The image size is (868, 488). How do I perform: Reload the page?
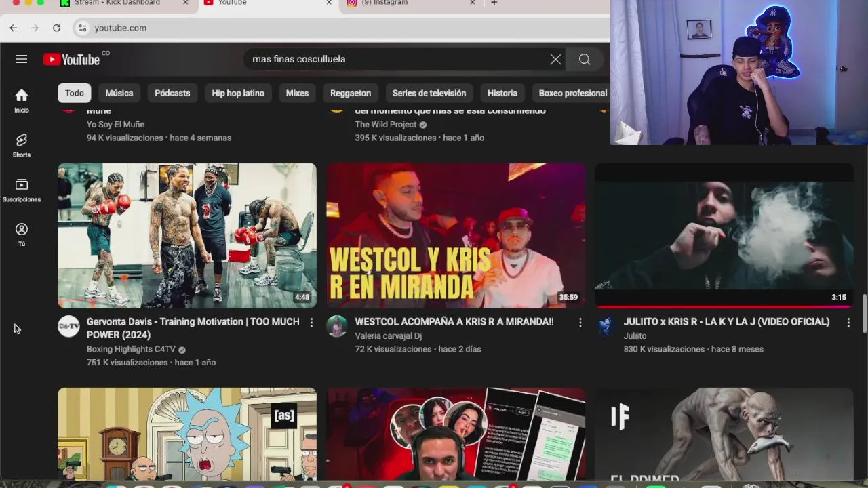coord(57,28)
